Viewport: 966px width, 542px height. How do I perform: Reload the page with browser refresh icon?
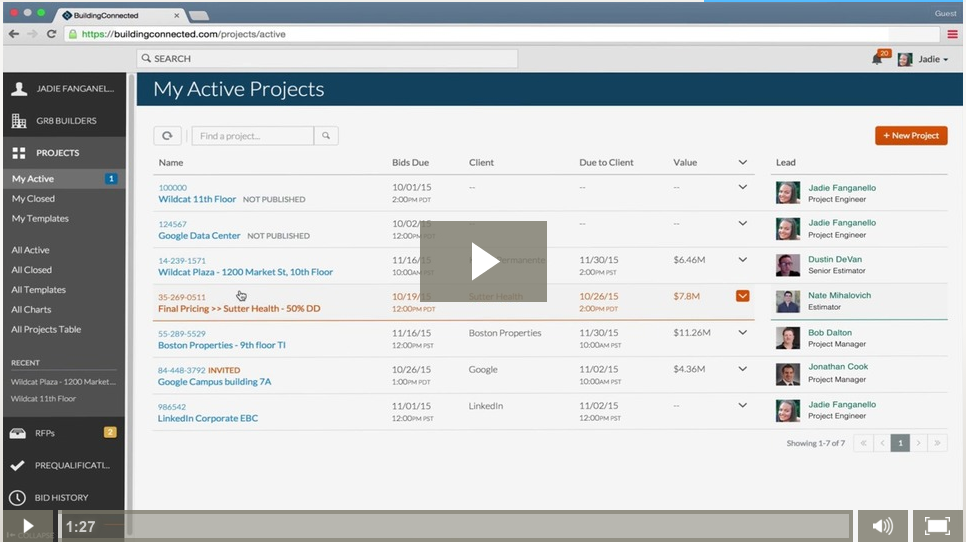tap(52, 34)
